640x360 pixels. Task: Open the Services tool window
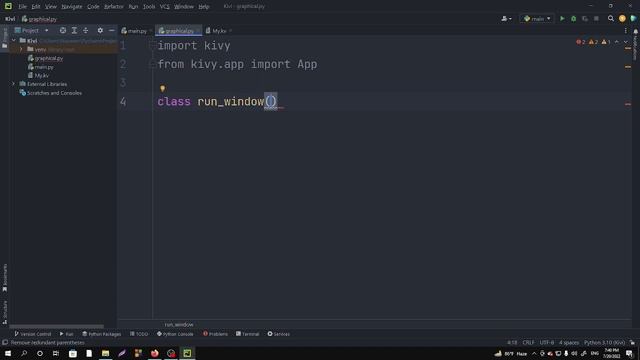[278, 334]
